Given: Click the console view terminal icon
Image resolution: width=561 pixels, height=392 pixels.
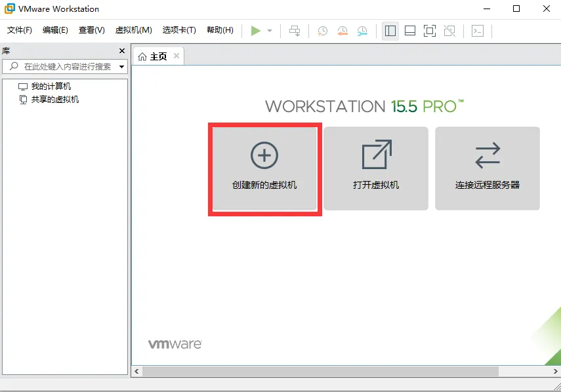Looking at the screenshot, I should (x=478, y=31).
